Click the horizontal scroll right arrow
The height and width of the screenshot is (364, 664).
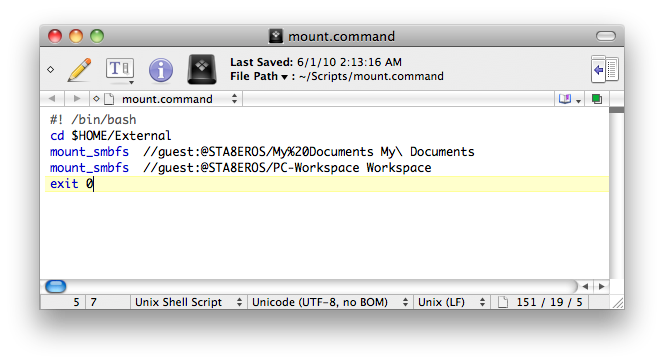pos(602,287)
